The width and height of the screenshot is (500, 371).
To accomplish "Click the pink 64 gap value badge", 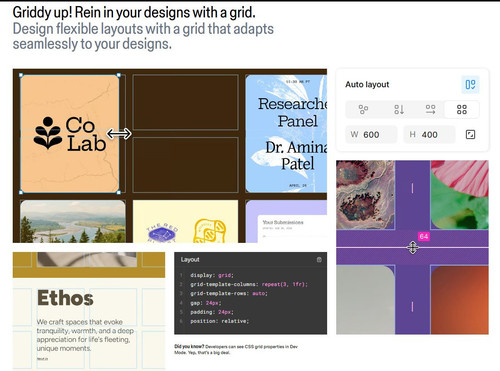I will [x=424, y=236].
